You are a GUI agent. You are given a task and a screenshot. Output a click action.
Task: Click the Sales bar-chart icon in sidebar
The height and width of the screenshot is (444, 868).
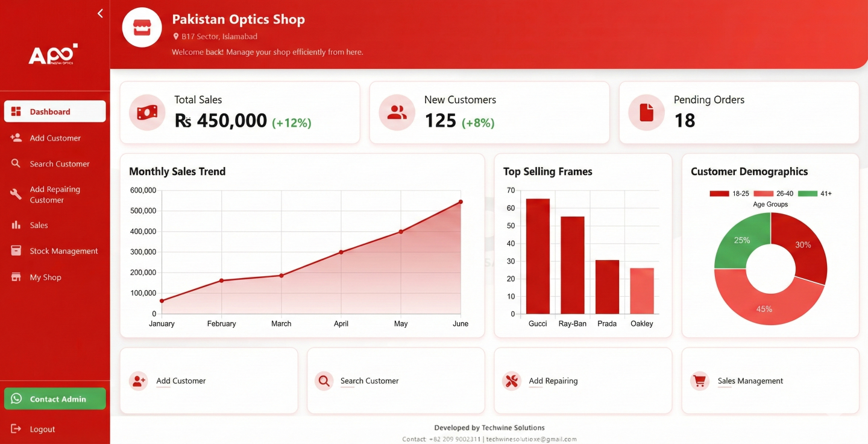(16, 224)
